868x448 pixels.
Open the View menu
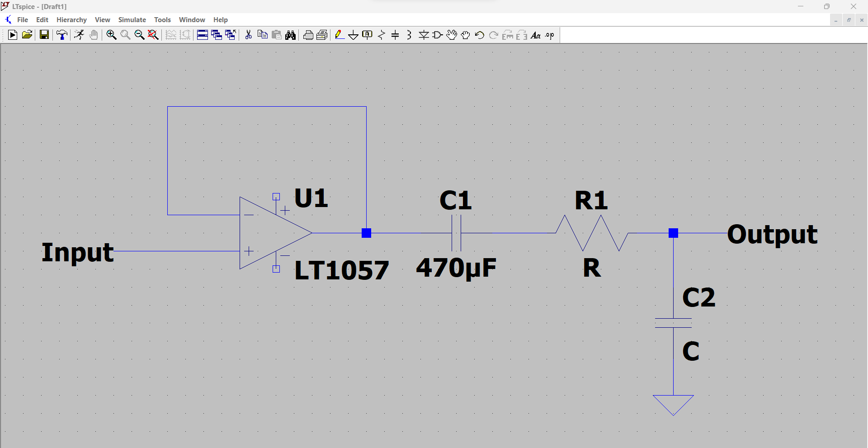[103, 20]
